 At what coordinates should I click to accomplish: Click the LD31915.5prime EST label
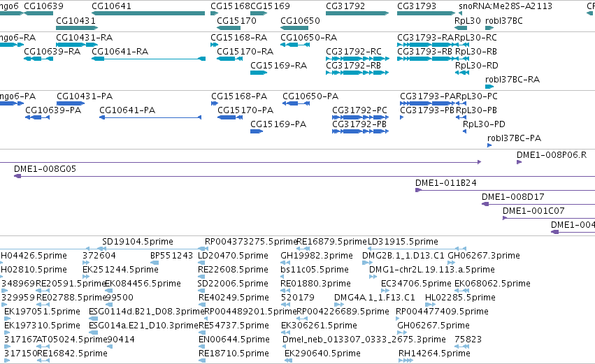point(403,242)
